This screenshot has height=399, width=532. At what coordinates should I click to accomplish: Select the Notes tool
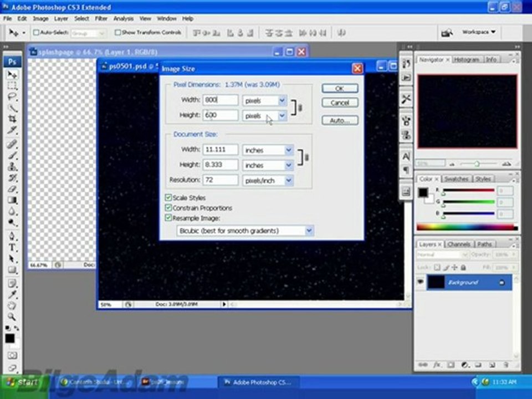[x=12, y=283]
